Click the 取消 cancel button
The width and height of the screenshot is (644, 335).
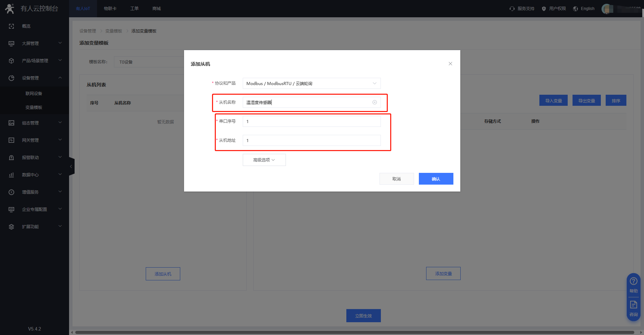tap(396, 179)
